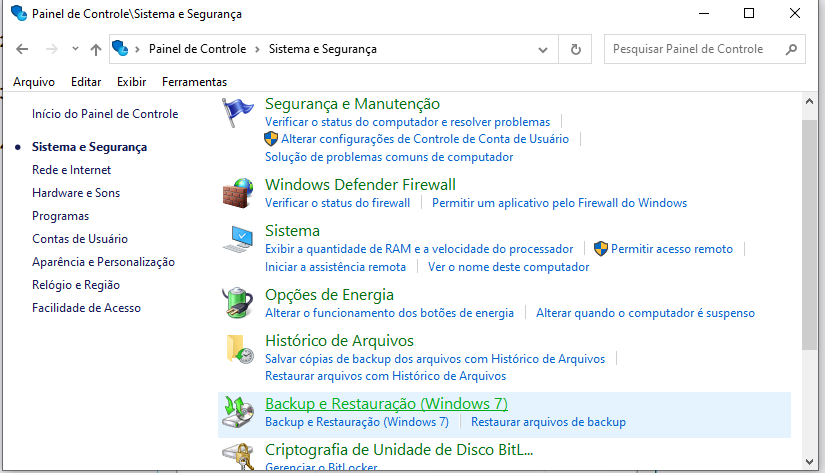Click the Backup e Restauração icon
The height and width of the screenshot is (473, 825).
(238, 410)
